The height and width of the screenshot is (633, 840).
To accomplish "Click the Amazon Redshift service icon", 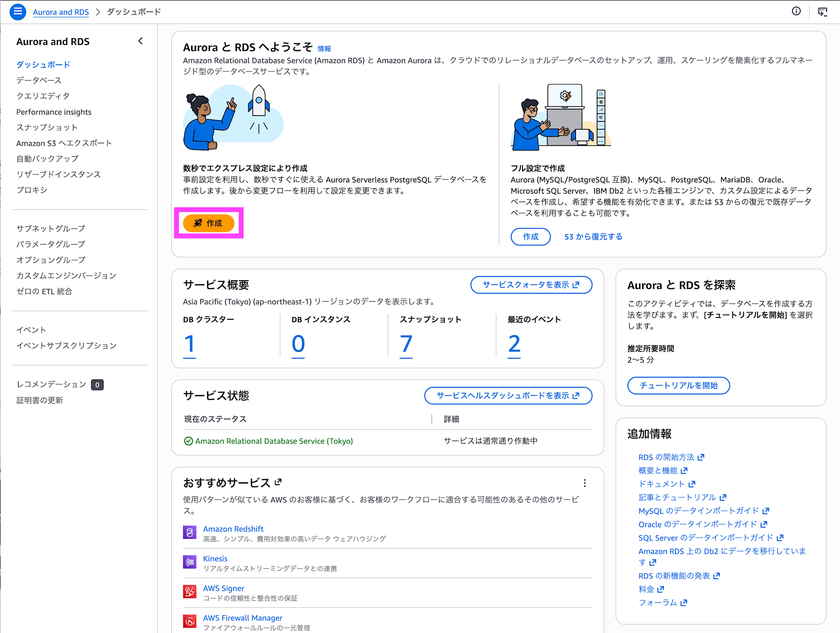I will [189, 532].
